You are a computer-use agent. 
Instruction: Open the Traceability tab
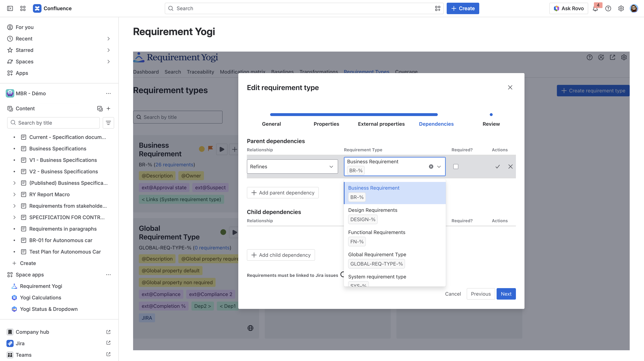(200, 72)
